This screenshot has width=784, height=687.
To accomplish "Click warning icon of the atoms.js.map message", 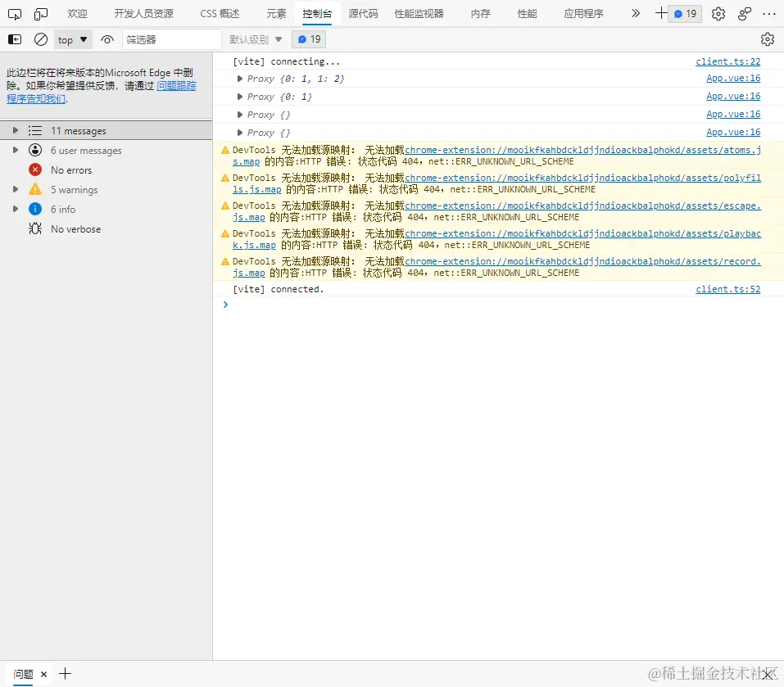I will (225, 150).
